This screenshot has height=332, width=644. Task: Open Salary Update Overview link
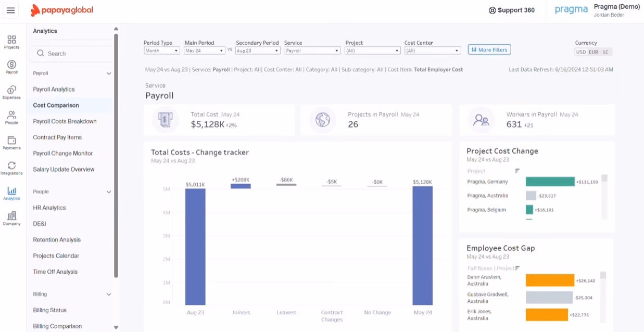point(64,169)
